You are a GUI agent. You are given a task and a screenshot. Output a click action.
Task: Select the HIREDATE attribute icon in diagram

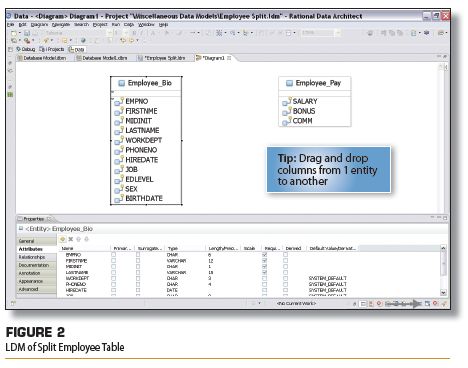coord(118,160)
